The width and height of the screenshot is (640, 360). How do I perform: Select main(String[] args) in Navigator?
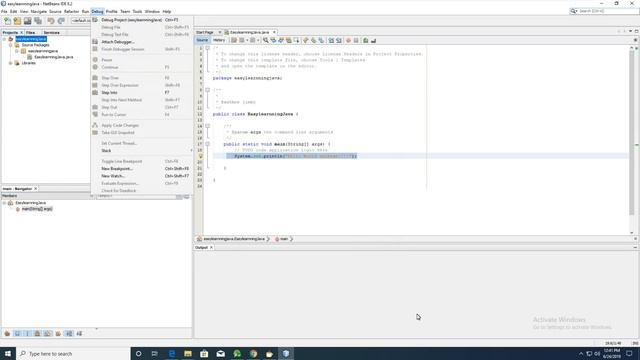coord(37,209)
